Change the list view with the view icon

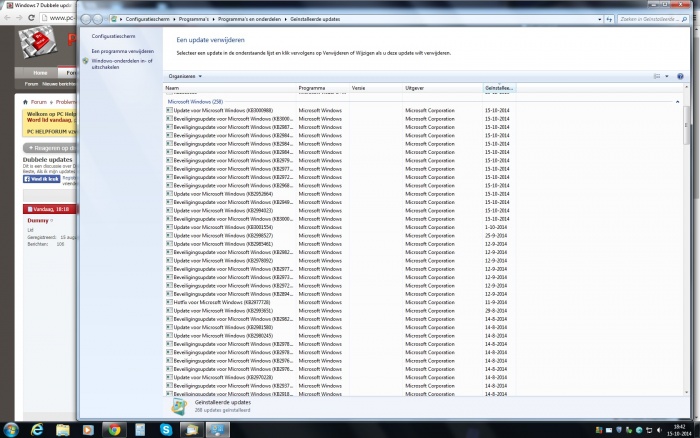coord(657,76)
